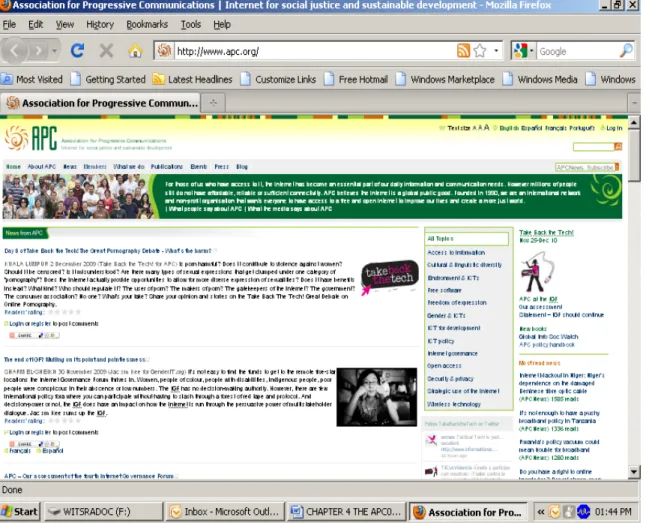Switch to CHAPTER 4 THE APCO... Word document
This screenshot has width=646, height=523.
[x=346, y=511]
